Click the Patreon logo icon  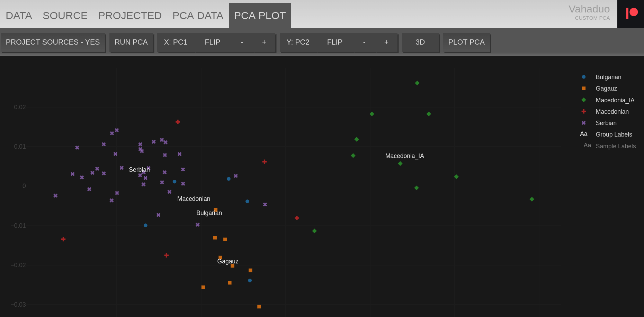click(x=632, y=13)
